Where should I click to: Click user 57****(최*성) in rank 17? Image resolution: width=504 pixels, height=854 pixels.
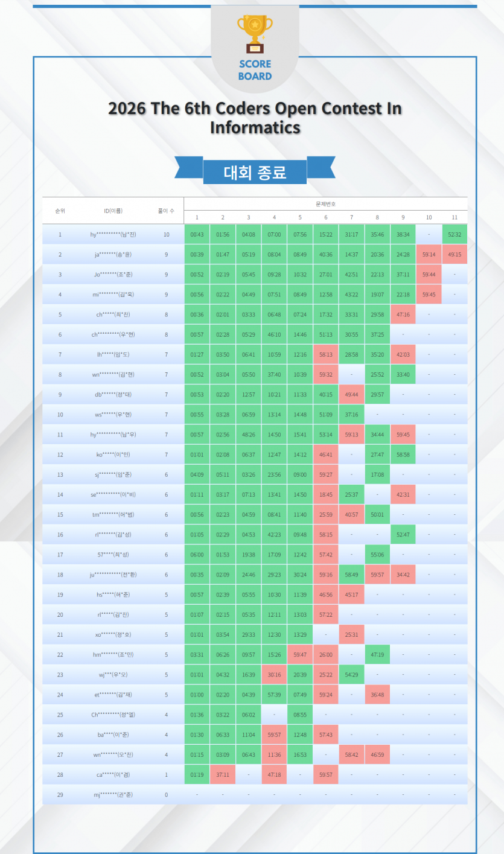[113, 555]
